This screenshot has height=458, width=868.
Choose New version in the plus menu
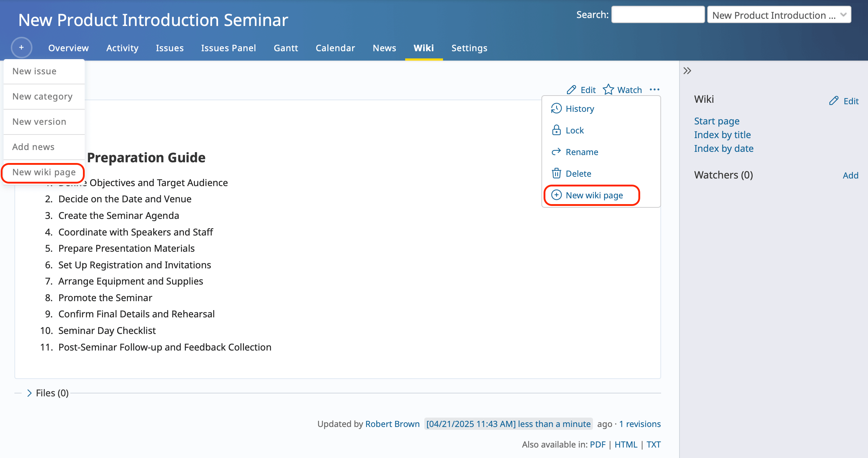(x=39, y=122)
